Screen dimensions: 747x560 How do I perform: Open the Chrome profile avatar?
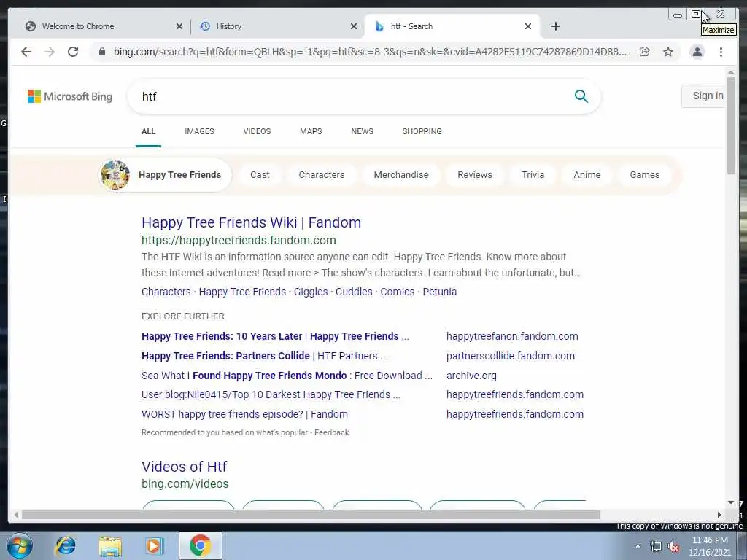[x=697, y=52]
